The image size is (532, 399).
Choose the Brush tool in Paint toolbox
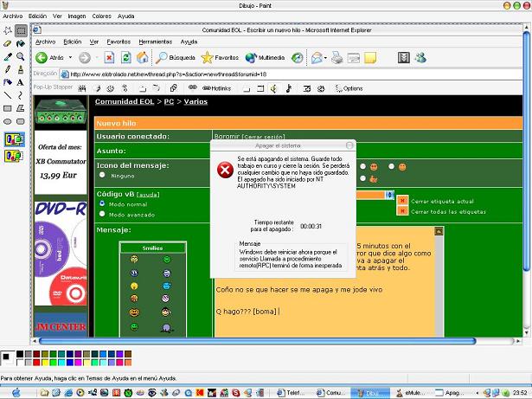click(21, 69)
